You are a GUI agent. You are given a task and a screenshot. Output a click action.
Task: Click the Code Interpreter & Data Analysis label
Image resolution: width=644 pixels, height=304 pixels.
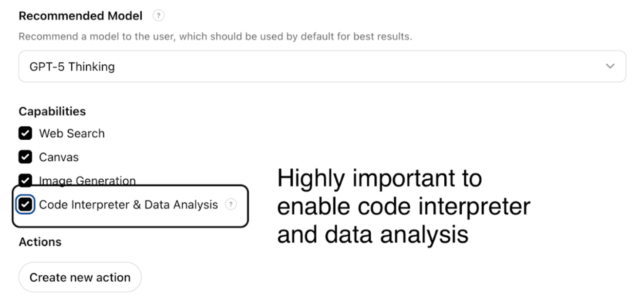point(128,205)
